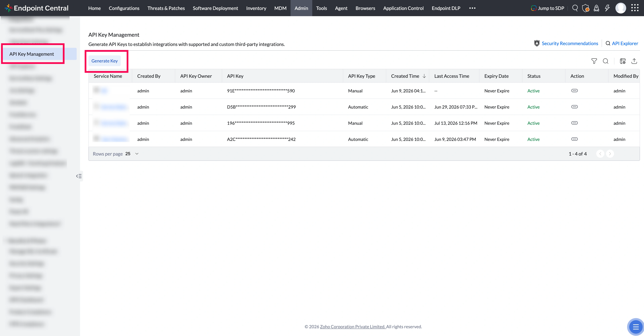The width and height of the screenshot is (644, 336).
Task: Open the user profile avatar
Action: click(620, 8)
